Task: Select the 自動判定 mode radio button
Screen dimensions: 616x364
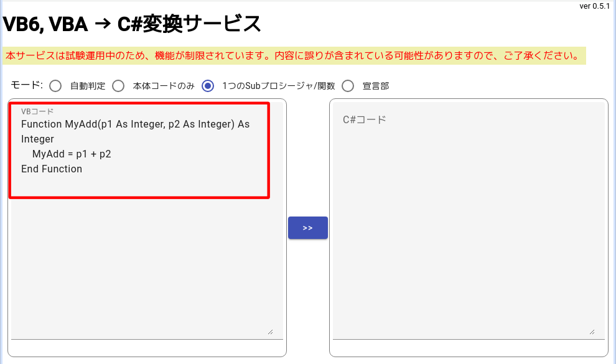Action: (55, 86)
